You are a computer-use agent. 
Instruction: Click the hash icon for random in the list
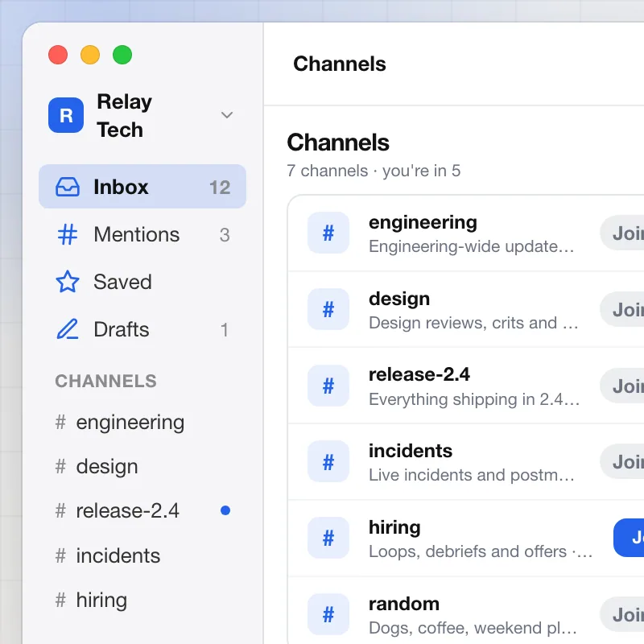point(328,614)
